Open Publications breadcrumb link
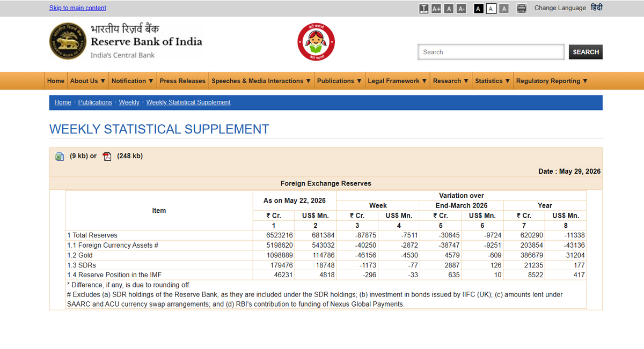The height and width of the screenshot is (349, 644). 95,102
